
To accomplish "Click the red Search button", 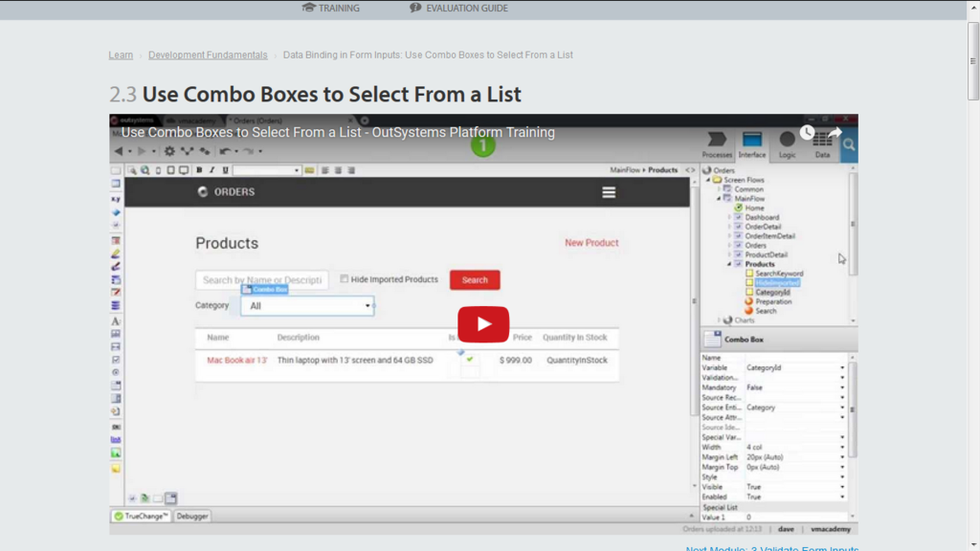I will (475, 280).
